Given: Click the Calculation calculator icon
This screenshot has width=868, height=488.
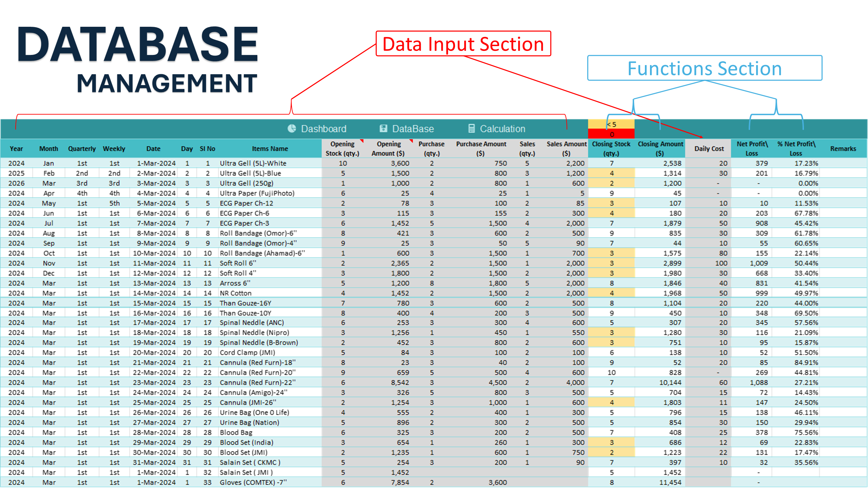Looking at the screenshot, I should click(x=471, y=129).
